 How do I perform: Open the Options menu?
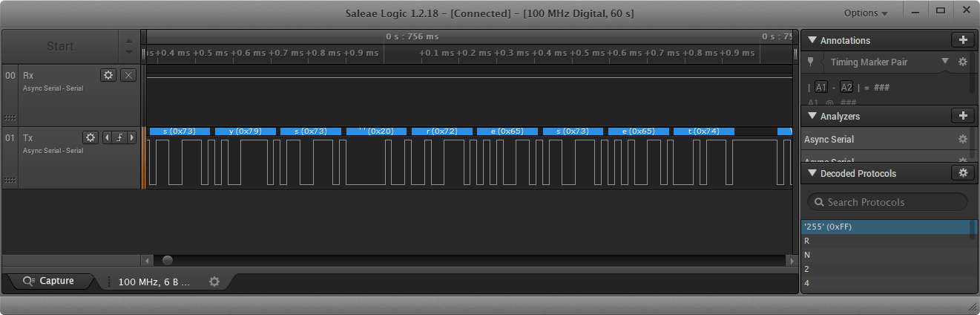tap(866, 13)
